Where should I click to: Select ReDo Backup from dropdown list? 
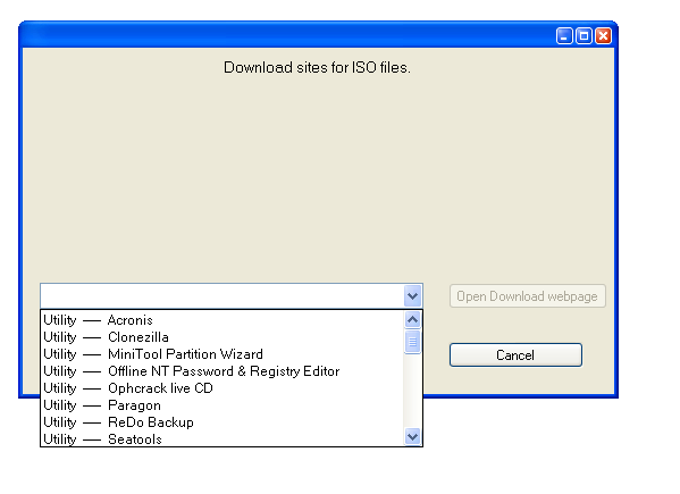222,422
